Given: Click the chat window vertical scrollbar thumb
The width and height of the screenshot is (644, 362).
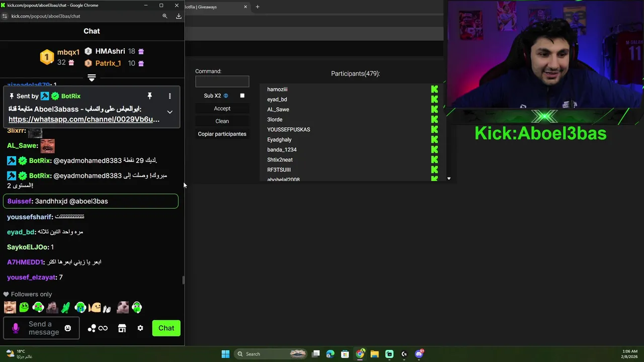Looking at the screenshot, I should [183, 280].
